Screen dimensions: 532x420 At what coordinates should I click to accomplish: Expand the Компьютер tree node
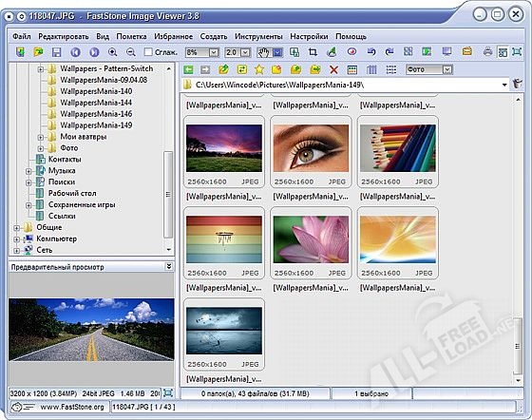click(16, 239)
